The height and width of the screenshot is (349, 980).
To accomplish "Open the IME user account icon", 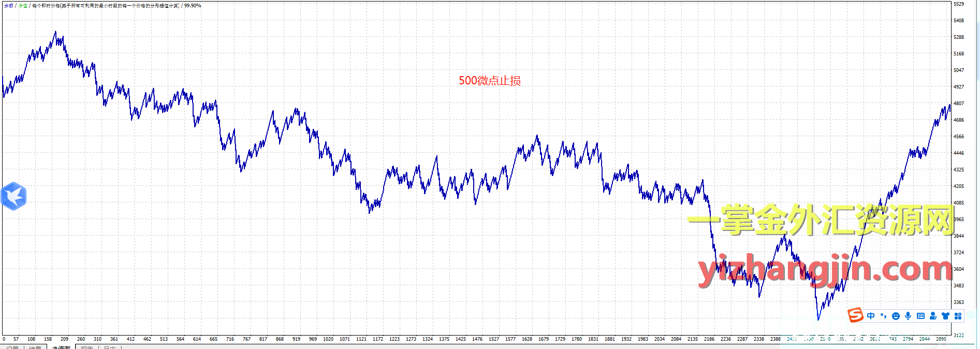I will click(x=933, y=316).
